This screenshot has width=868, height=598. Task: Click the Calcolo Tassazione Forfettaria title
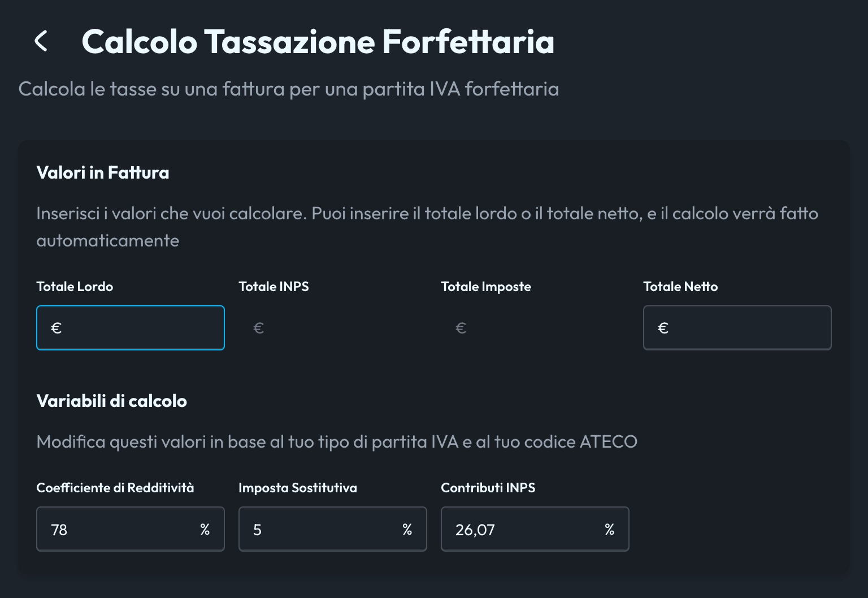click(x=318, y=41)
